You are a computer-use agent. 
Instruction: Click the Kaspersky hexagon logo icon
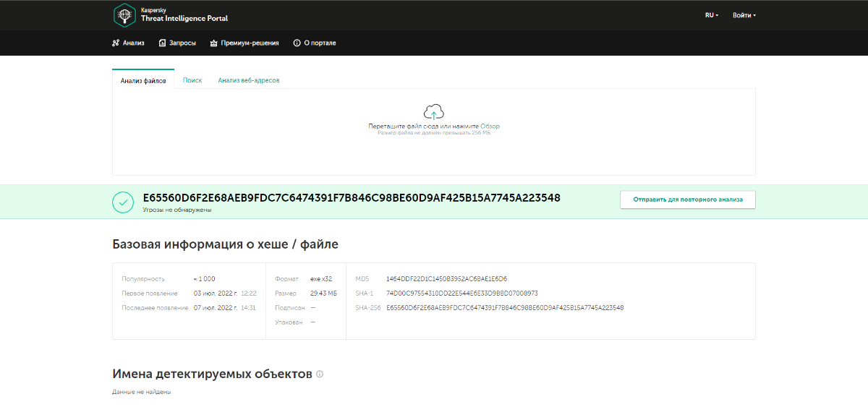[124, 15]
